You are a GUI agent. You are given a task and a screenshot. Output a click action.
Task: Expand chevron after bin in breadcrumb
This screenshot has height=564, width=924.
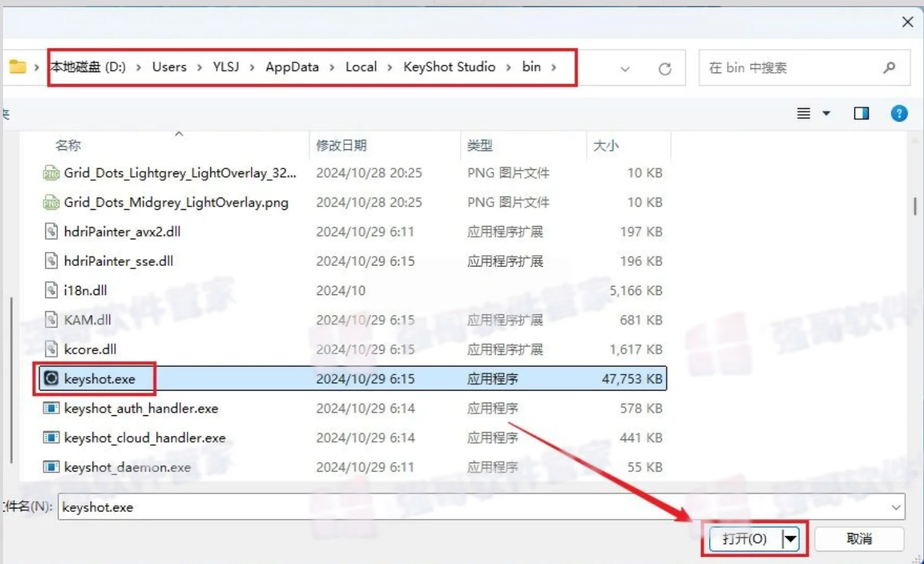[x=554, y=67]
